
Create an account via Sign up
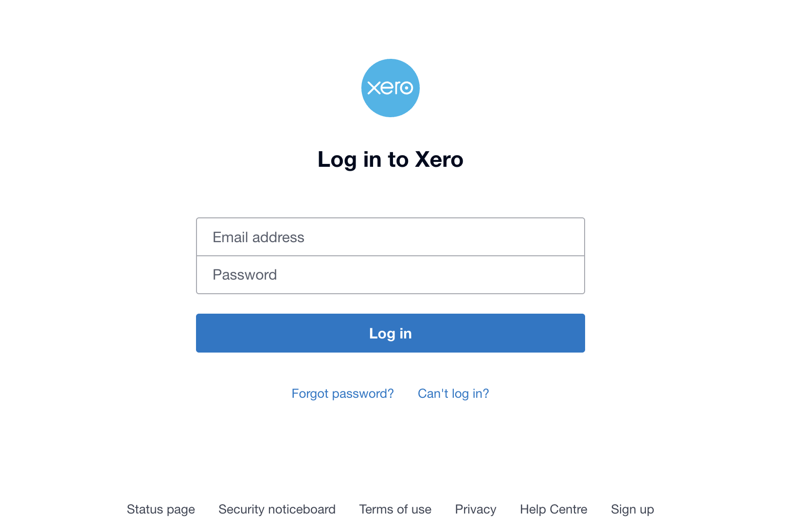(632, 509)
